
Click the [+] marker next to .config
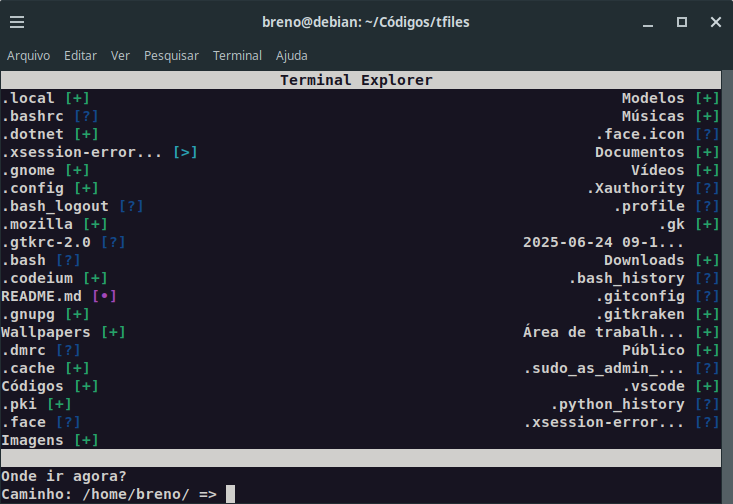86,188
